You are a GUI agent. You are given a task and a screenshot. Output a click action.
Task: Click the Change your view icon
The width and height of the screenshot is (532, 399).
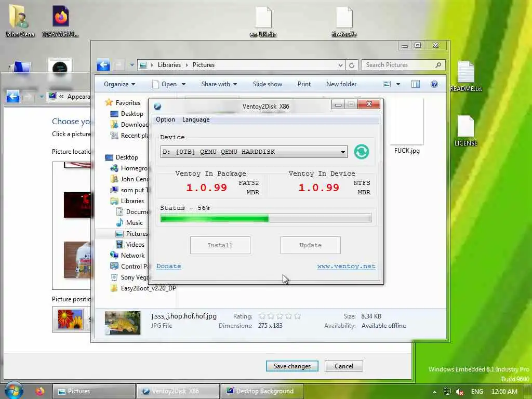coord(387,84)
